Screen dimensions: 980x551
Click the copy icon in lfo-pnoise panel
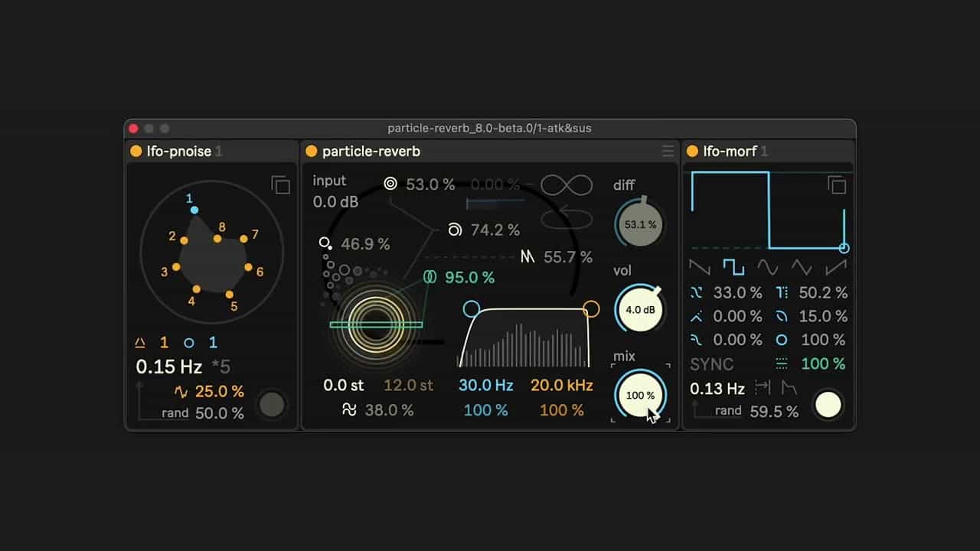(281, 184)
